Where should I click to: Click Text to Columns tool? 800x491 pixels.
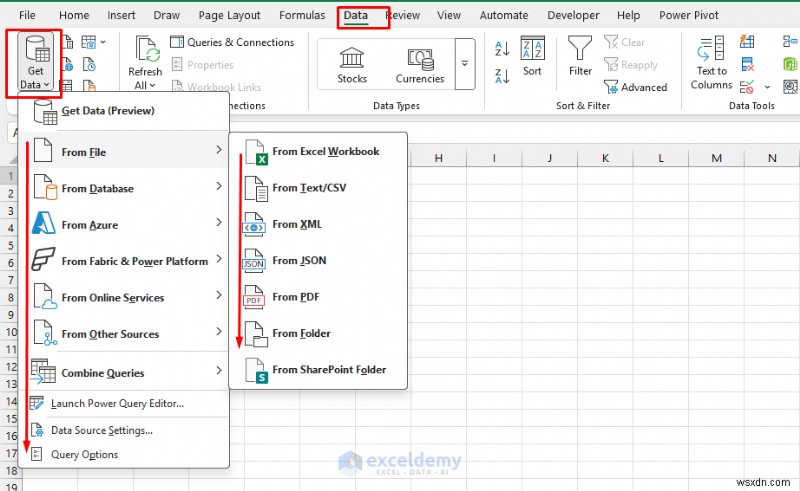(711, 63)
